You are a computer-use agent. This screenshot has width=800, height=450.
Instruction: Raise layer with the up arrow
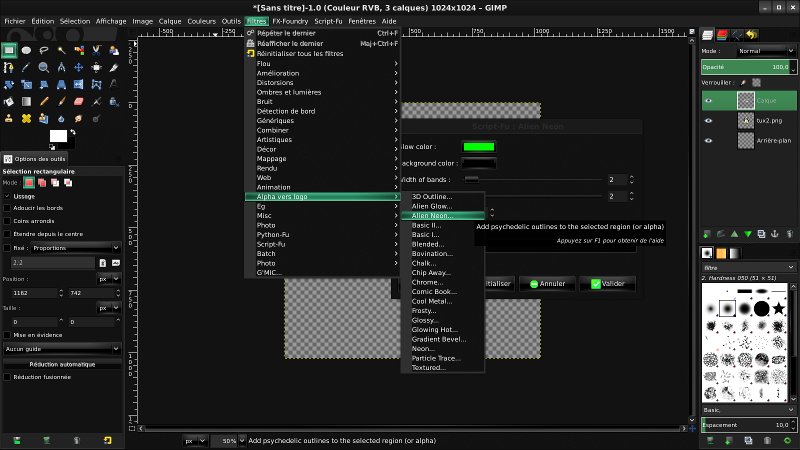(734, 234)
